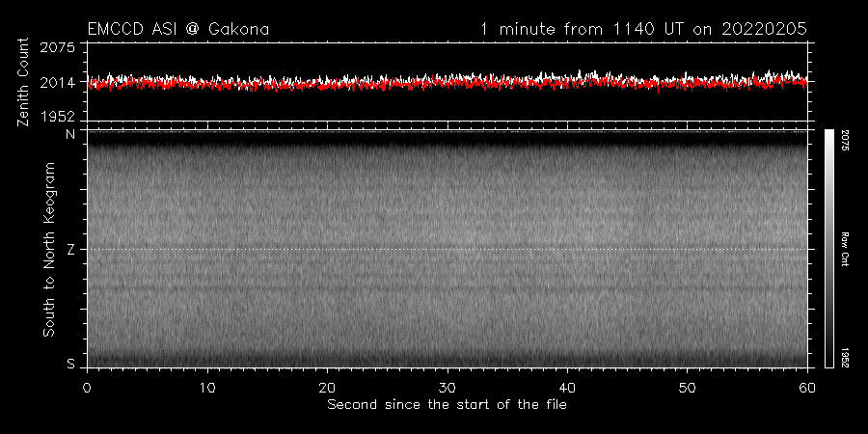Click the 'N' north label on keogram axis
The image size is (868, 434).
(x=70, y=134)
